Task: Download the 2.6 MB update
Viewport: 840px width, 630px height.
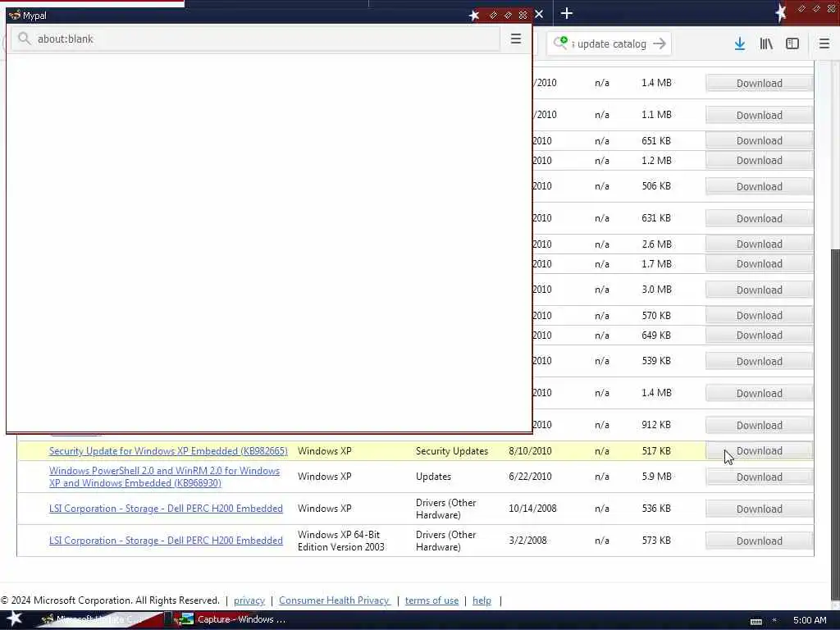Action: (759, 244)
